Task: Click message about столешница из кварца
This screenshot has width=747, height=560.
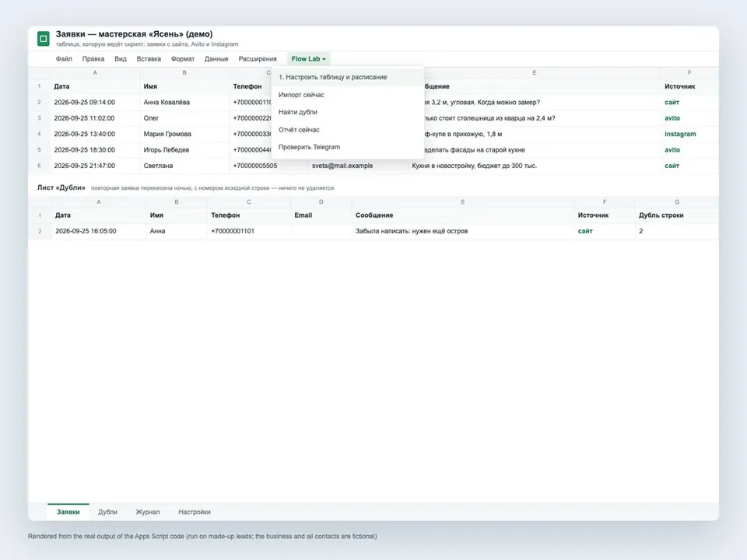Action: [542, 118]
